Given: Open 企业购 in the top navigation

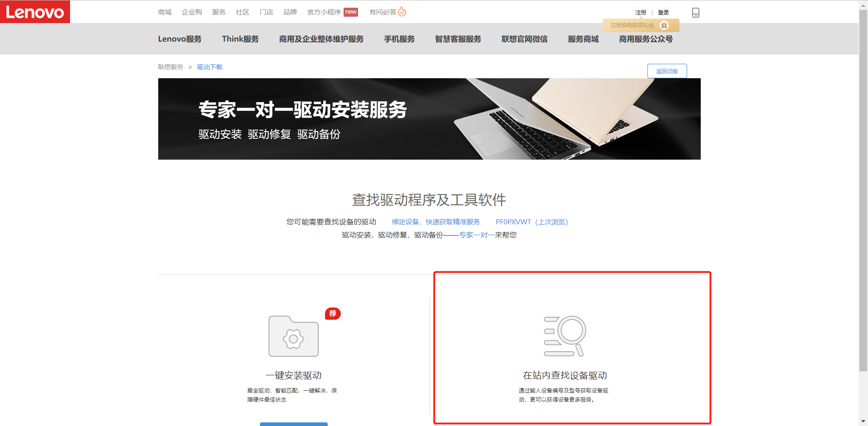Looking at the screenshot, I should [x=192, y=12].
